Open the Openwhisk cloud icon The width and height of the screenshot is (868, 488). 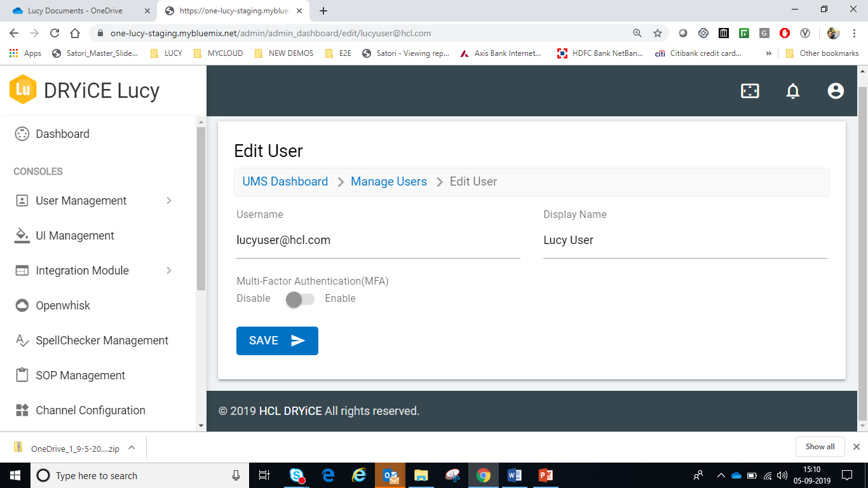click(x=22, y=306)
